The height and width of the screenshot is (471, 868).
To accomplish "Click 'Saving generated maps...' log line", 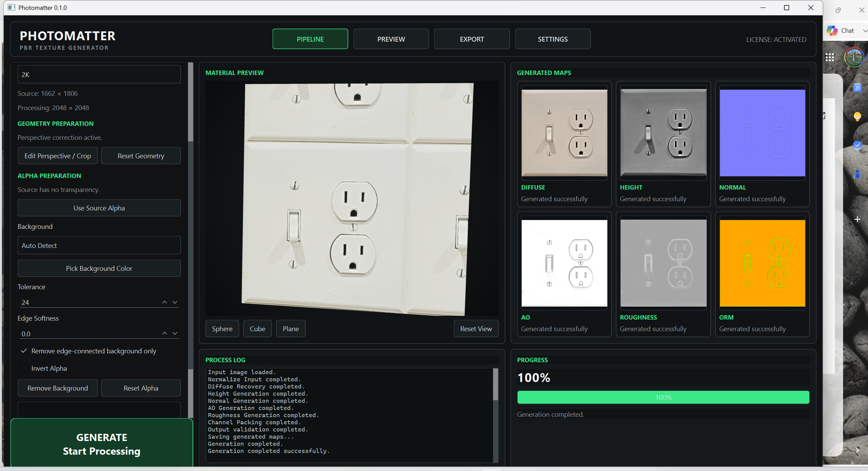I will point(251,437).
